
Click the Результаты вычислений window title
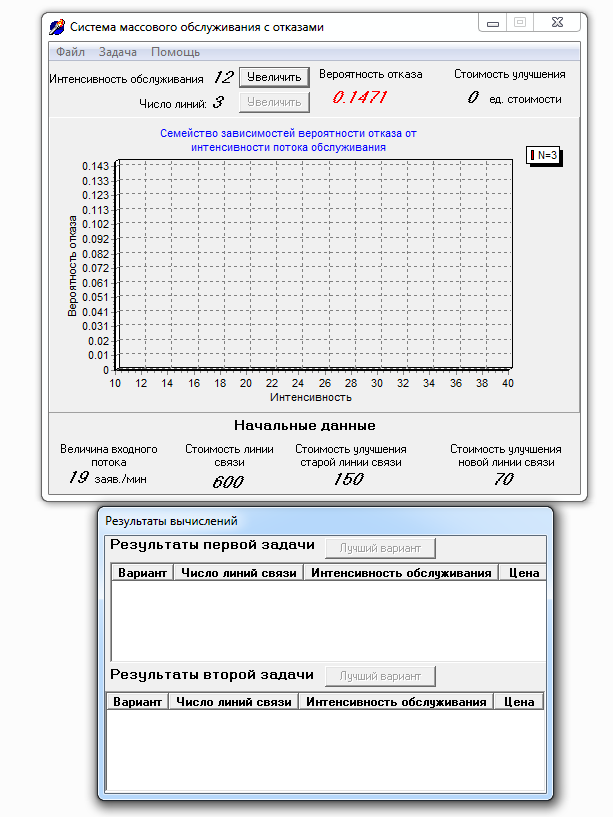[171, 521]
